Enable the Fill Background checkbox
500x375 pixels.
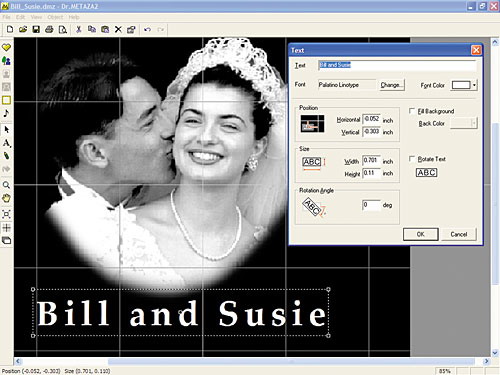click(x=412, y=111)
